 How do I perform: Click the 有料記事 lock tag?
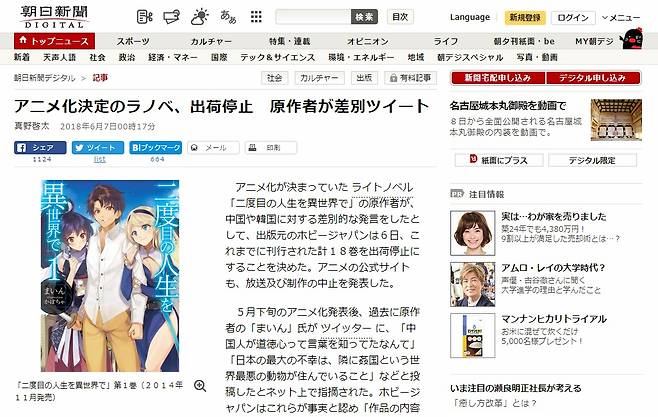click(x=410, y=78)
